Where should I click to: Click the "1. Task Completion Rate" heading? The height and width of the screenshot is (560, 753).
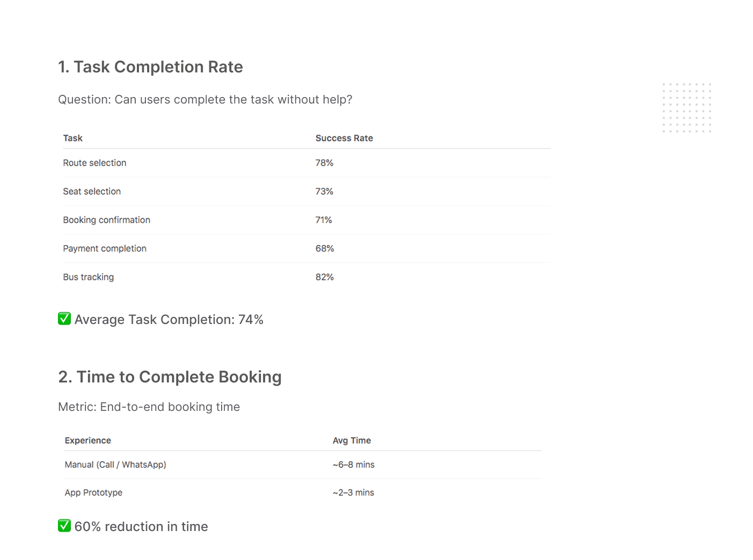click(x=150, y=67)
